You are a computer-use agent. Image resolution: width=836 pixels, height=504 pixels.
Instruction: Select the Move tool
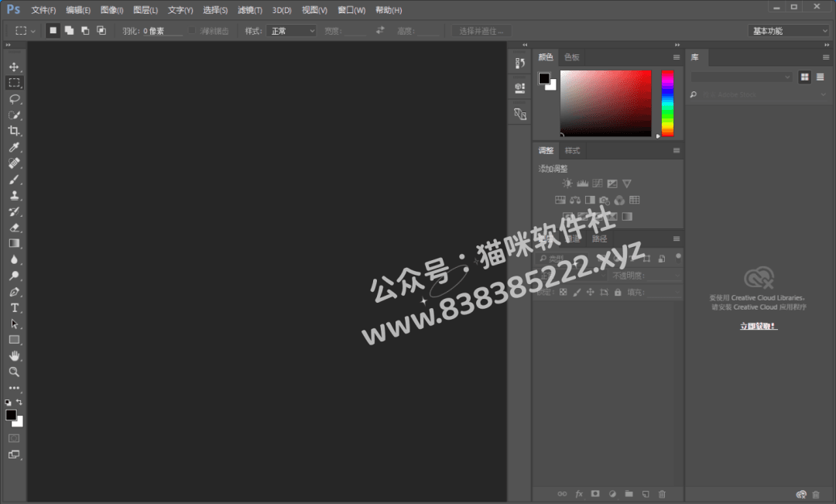point(14,67)
